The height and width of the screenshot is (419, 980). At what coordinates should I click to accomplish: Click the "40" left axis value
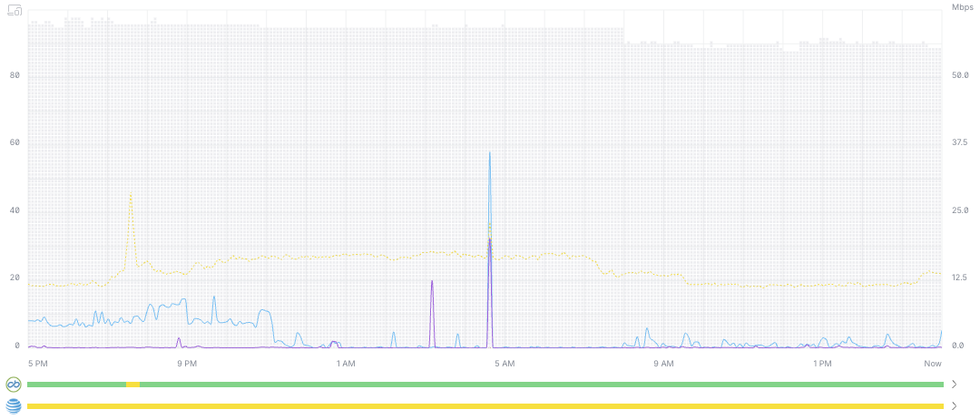[15, 209]
